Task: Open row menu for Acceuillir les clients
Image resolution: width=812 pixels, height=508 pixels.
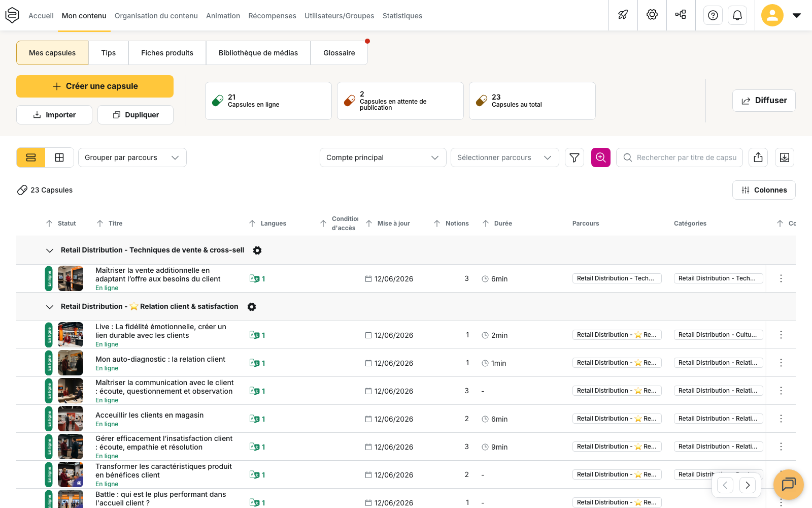Action: 781,419
